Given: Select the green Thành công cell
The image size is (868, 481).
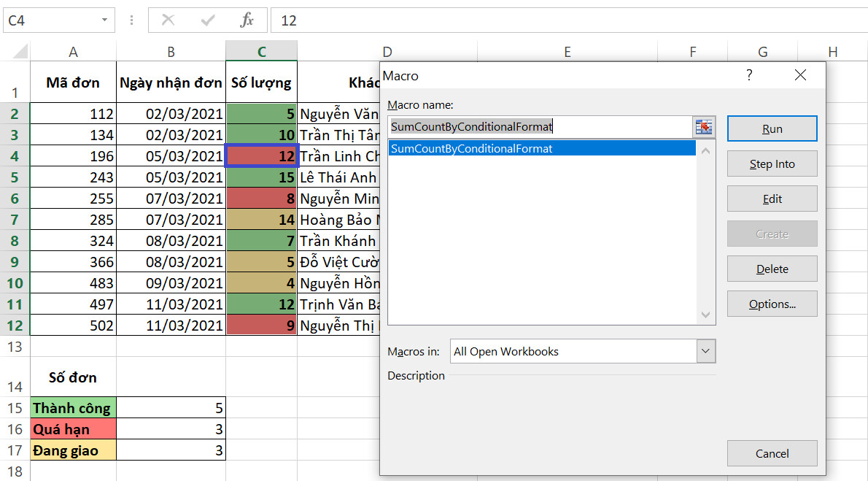Looking at the screenshot, I should point(73,407).
